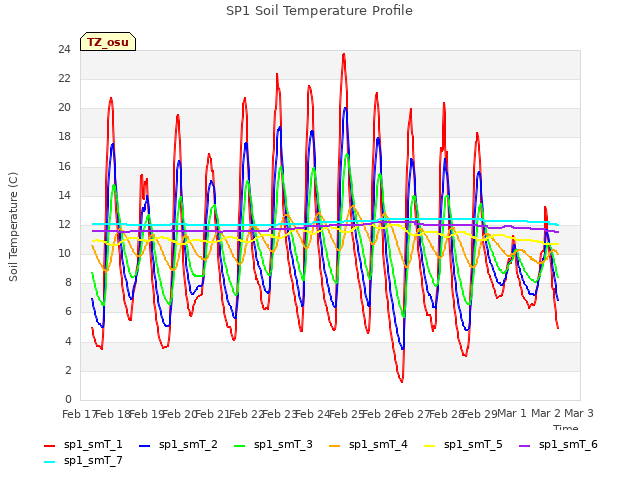Click the Feb 24 x-axis tick label
The image size is (640, 480).
pyautogui.click(x=312, y=414)
